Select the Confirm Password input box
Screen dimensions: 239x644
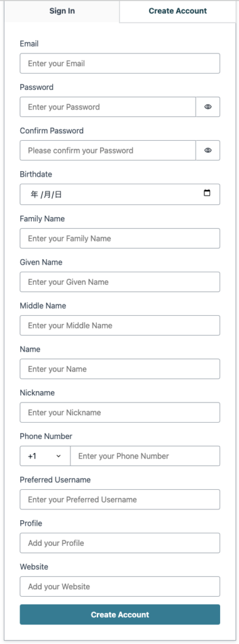coord(108,150)
